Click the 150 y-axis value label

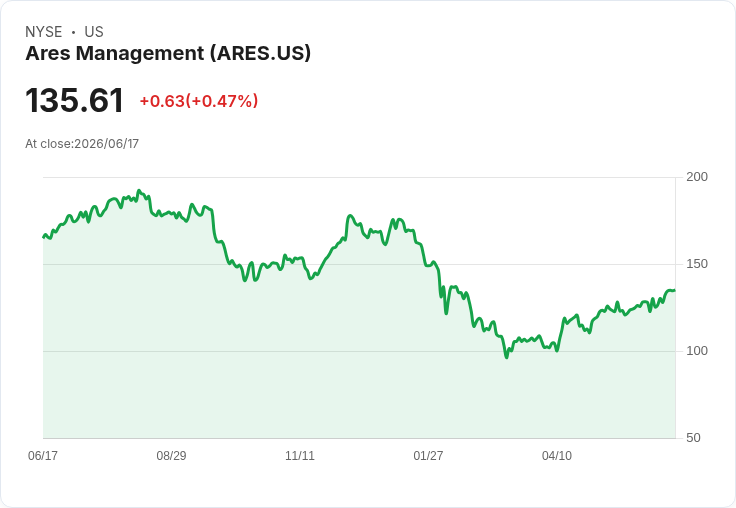tap(697, 264)
